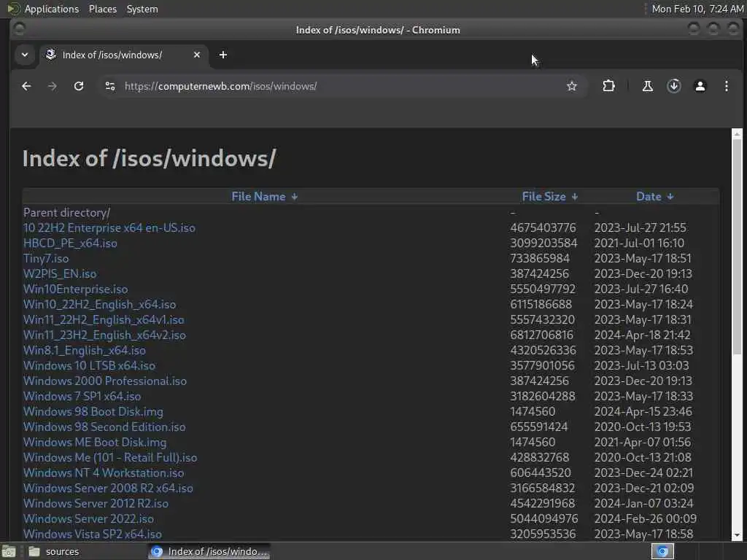Click Windows 98 Second Edition.iso link
Screen dimensions: 747x560
tap(104, 427)
